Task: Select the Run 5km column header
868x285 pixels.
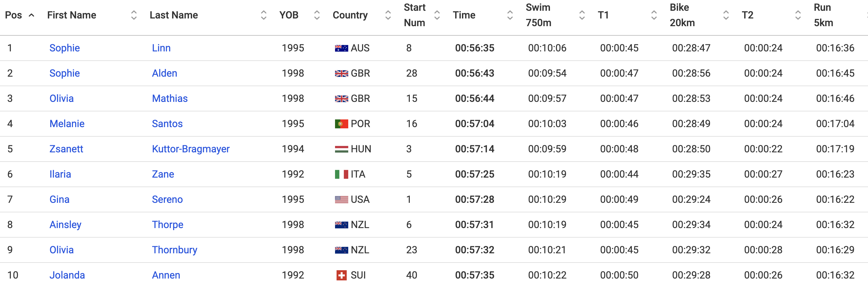Action: coord(823,15)
